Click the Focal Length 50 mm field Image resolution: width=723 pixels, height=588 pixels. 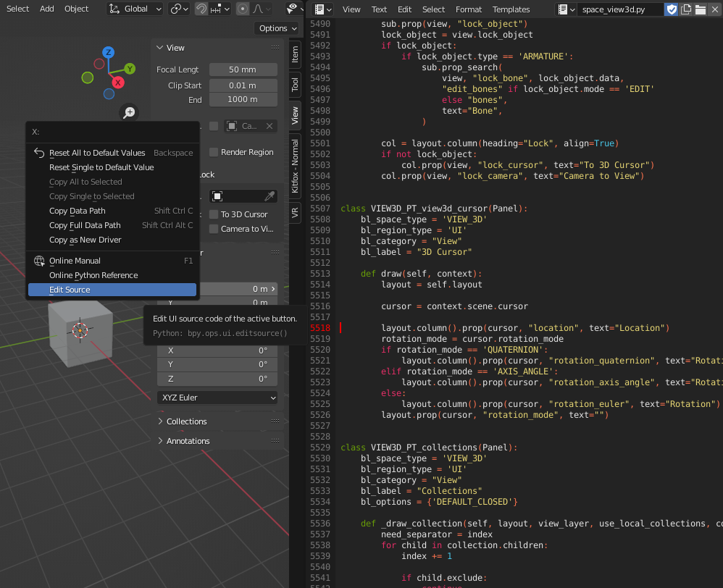243,70
